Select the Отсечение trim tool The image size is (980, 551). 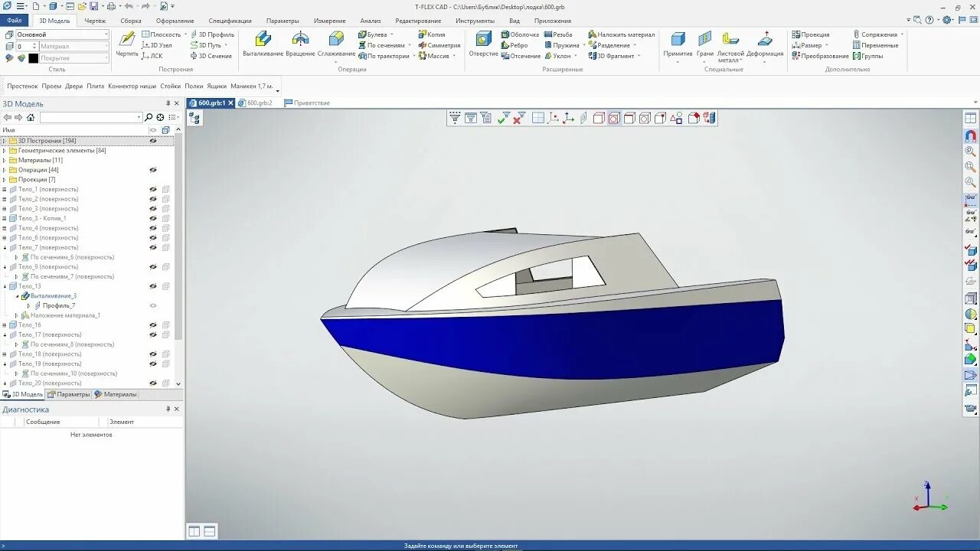click(x=521, y=56)
